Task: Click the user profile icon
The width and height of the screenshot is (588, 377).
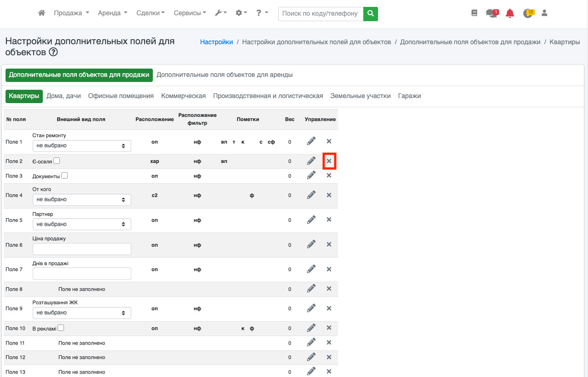Action: [544, 13]
